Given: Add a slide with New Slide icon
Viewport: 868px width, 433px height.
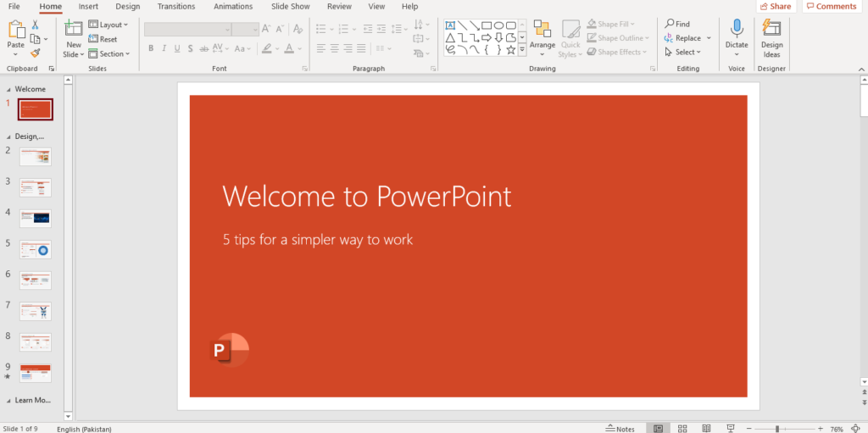Looking at the screenshot, I should 74,30.
